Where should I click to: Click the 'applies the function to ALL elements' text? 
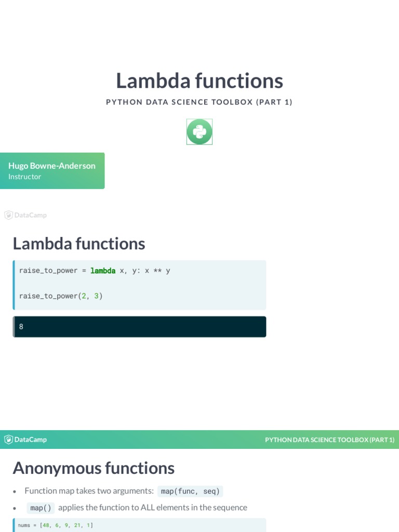[153, 508]
